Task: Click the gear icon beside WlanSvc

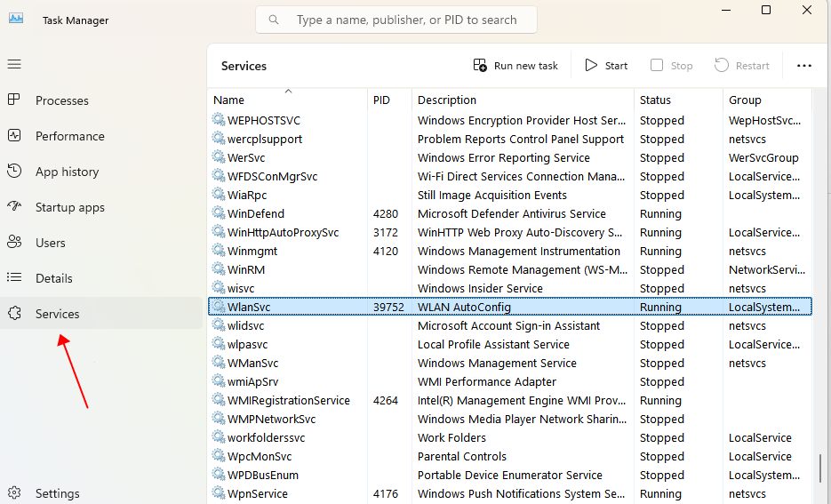Action: (x=219, y=306)
